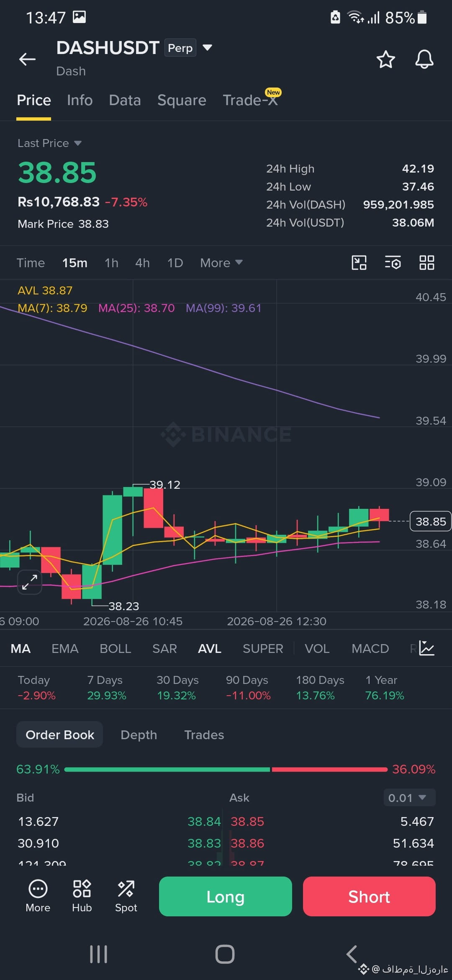Open price alert bell icon
452x980 pixels.
click(424, 59)
